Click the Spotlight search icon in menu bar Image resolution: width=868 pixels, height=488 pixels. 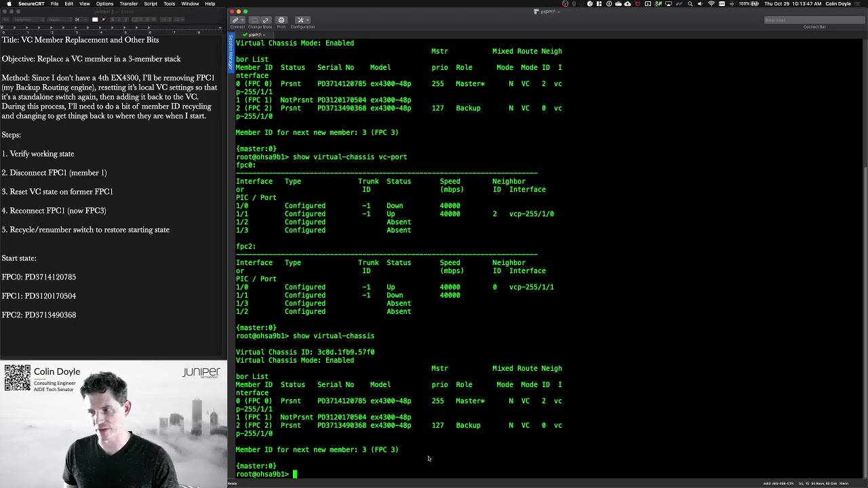point(690,3)
